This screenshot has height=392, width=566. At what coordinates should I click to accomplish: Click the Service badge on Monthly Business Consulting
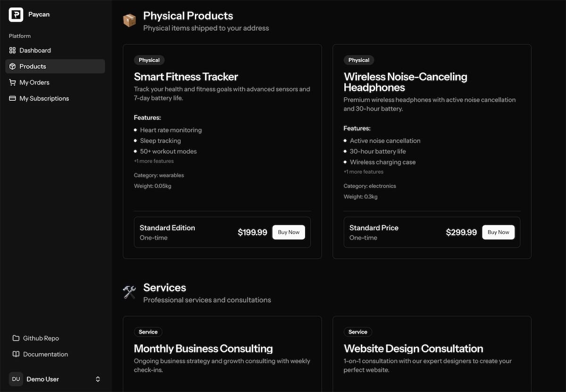[x=148, y=332]
